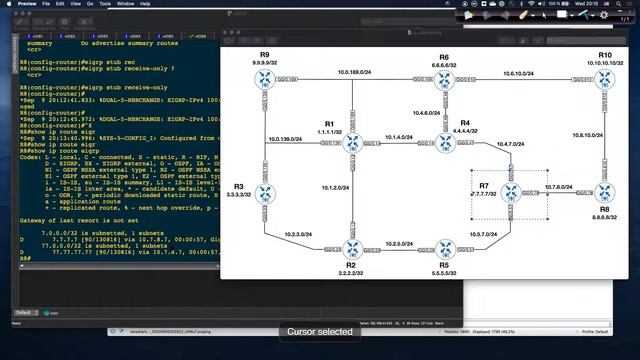The height and width of the screenshot is (360, 640).
Task: Click the R2 loopback 2.2.2.2/32 label
Action: (351, 273)
